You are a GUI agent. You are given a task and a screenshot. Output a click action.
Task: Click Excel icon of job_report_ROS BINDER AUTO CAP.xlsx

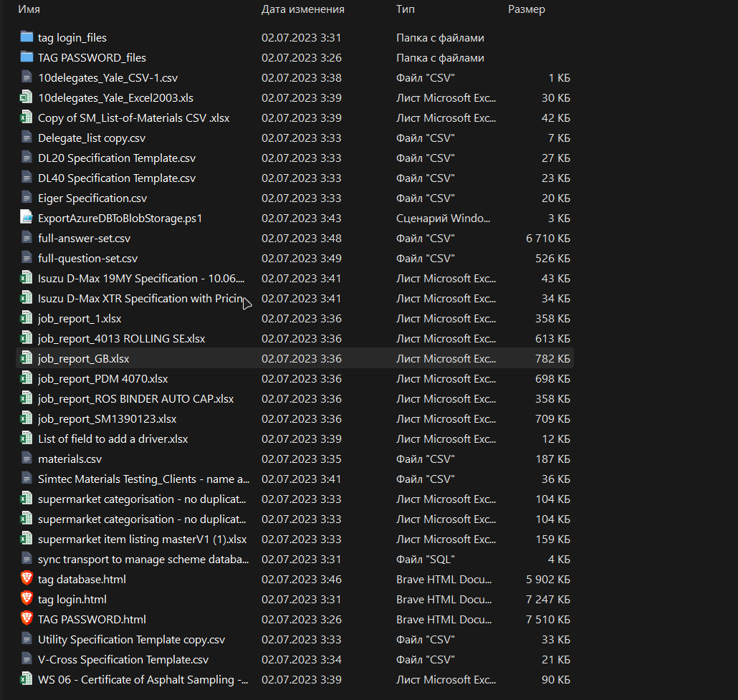pyautogui.click(x=27, y=398)
